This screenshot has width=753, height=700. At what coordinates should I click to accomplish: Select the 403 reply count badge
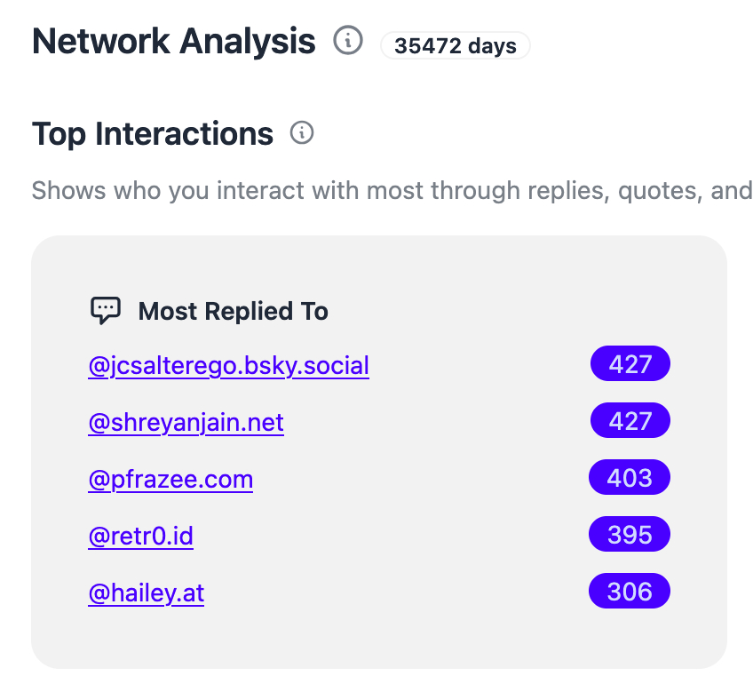629,478
